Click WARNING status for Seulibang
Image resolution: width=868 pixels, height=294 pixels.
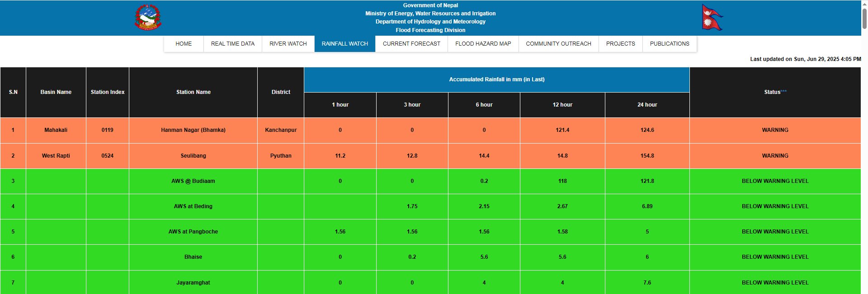coord(775,156)
